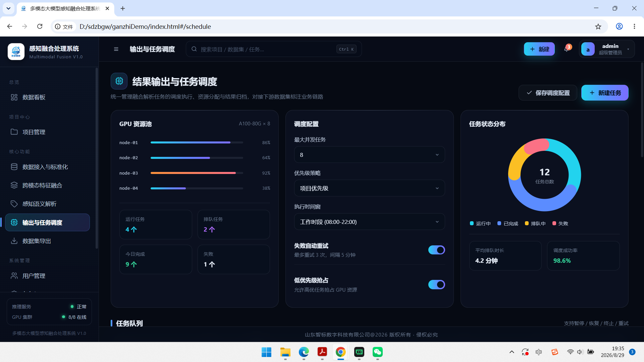Open 数据接入与标准化 in sidebar

[48, 167]
